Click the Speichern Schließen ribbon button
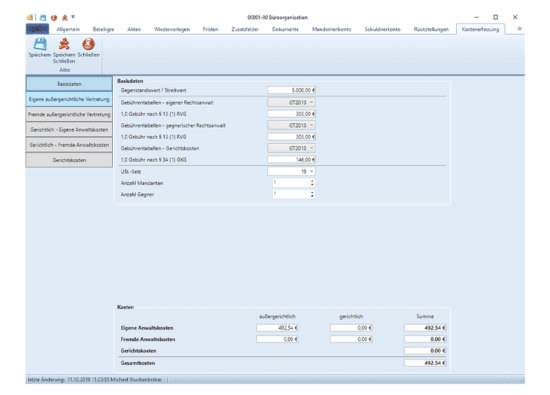The height and width of the screenshot is (395, 550). point(64,51)
